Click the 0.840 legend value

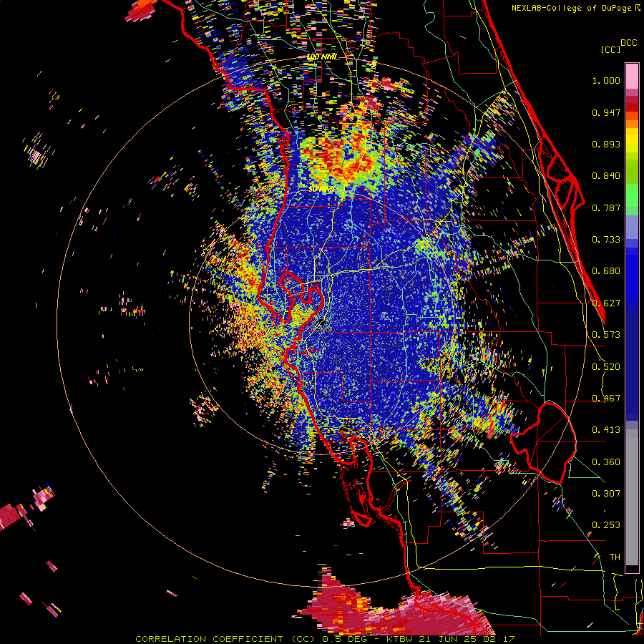[x=606, y=176]
